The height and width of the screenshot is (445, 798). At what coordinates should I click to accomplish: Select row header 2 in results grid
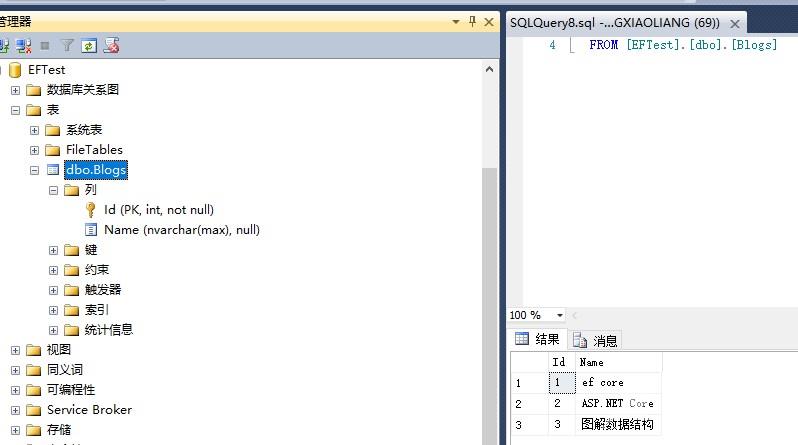pyautogui.click(x=529, y=404)
